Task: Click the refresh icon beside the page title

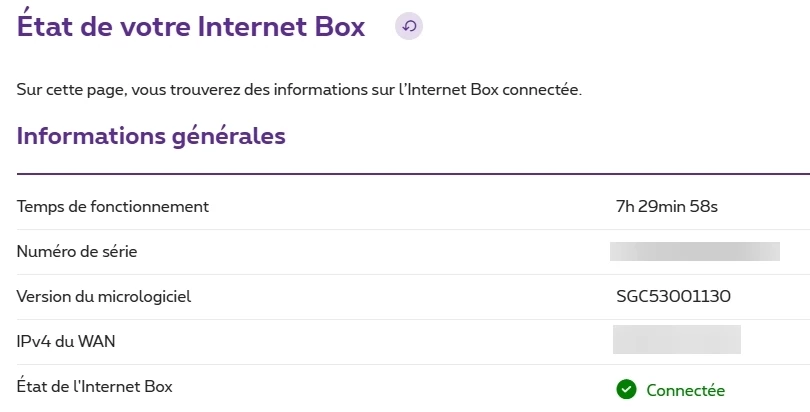Action: (409, 26)
